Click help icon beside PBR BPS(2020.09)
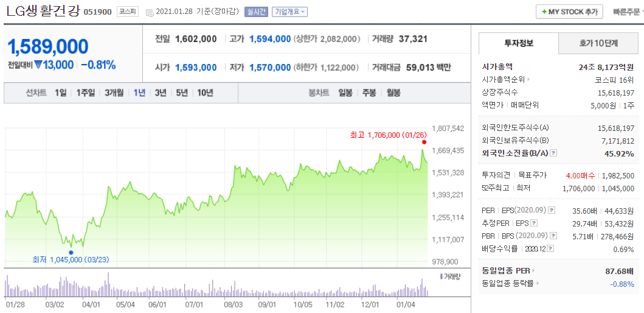 coord(553,236)
